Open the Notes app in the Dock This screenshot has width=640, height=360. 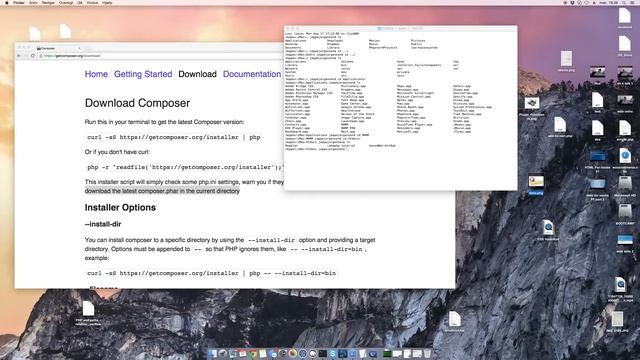click(x=262, y=353)
